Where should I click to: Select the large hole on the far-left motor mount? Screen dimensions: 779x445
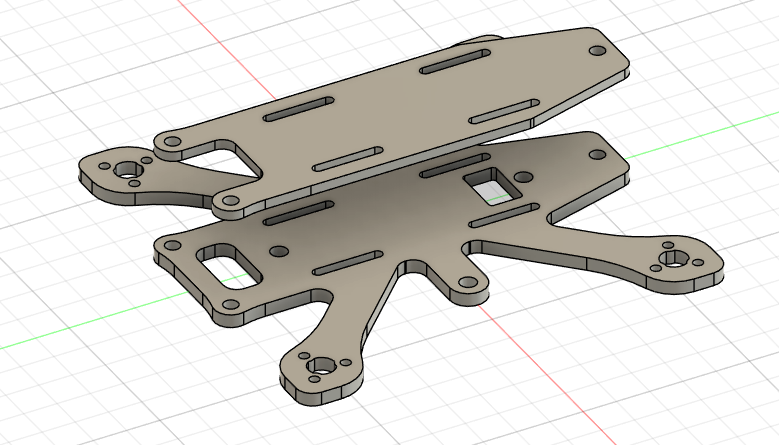pos(127,170)
